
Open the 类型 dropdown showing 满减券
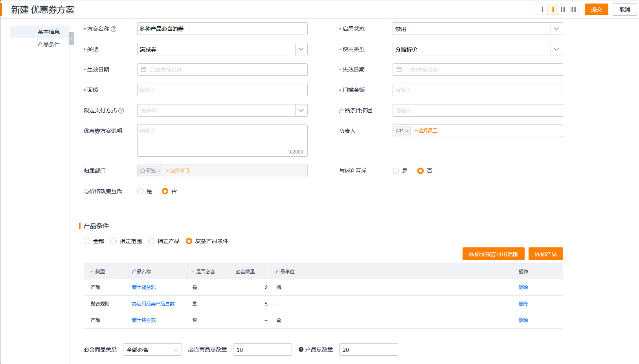tap(301, 49)
